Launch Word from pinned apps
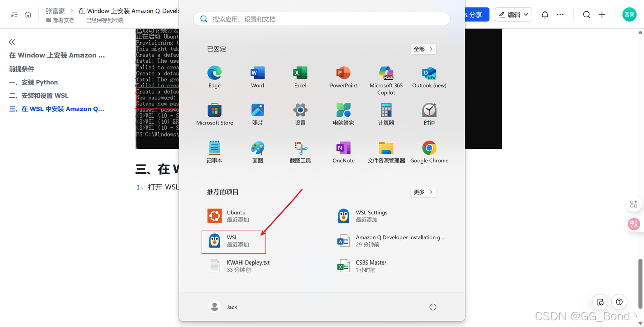The height and width of the screenshot is (327, 644). 258,77
